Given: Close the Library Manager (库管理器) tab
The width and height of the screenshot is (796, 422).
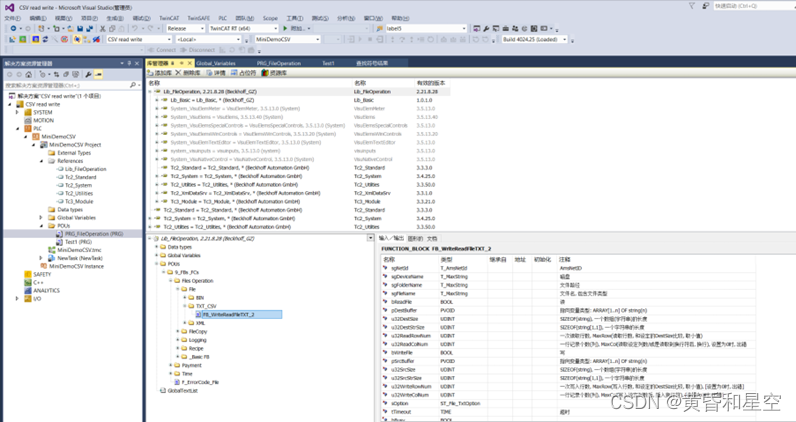Looking at the screenshot, I should tap(190, 63).
